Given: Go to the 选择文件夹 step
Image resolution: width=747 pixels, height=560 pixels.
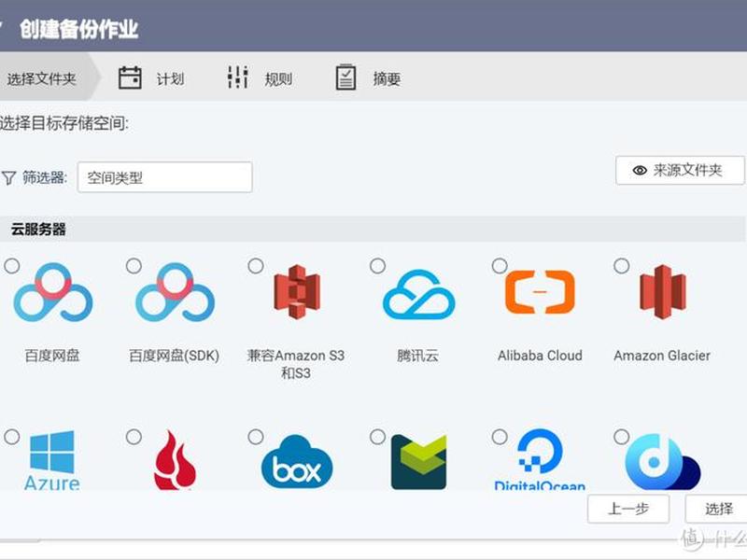Looking at the screenshot, I should click(x=48, y=77).
